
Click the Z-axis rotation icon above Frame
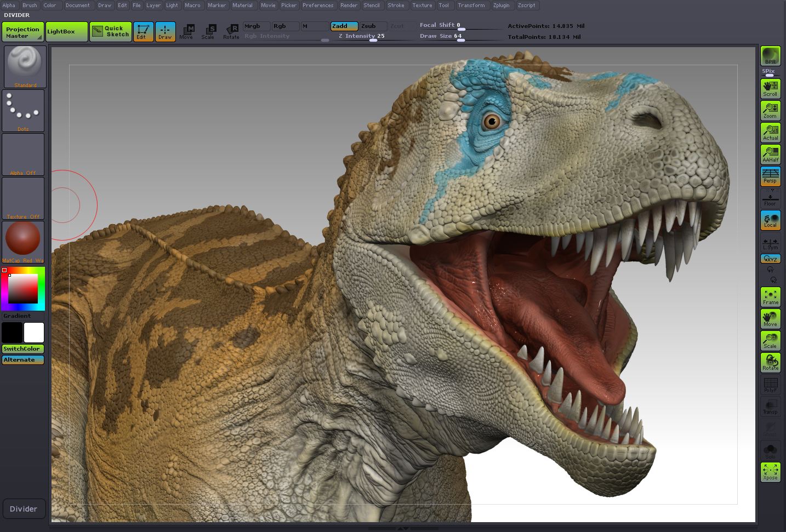pos(773,280)
